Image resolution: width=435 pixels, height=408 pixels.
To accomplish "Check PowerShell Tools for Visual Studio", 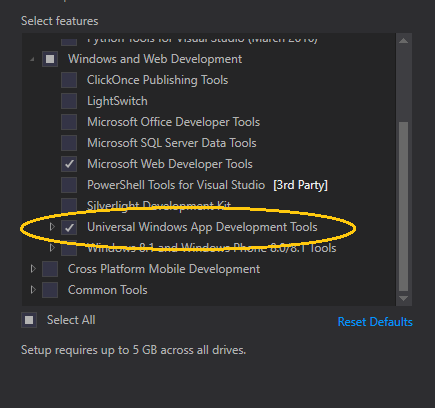I will tap(69, 185).
